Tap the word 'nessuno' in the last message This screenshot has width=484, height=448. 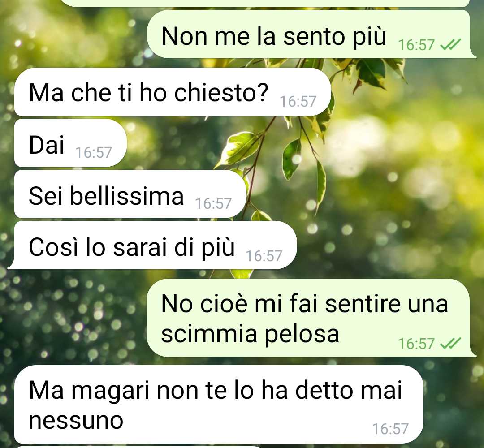point(76,421)
